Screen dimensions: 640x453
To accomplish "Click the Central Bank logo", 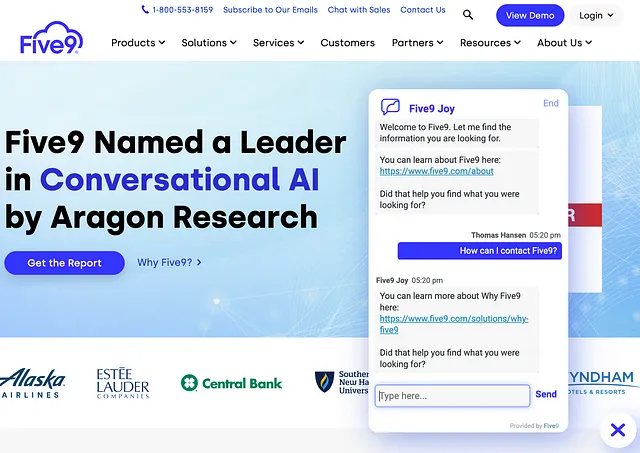I will 231,383.
